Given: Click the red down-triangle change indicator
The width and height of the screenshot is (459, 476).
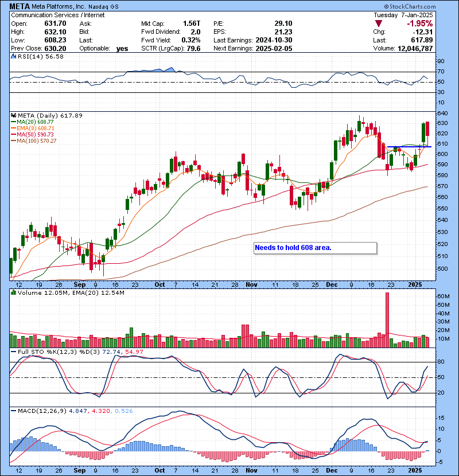Looking at the screenshot, I should click(378, 24).
